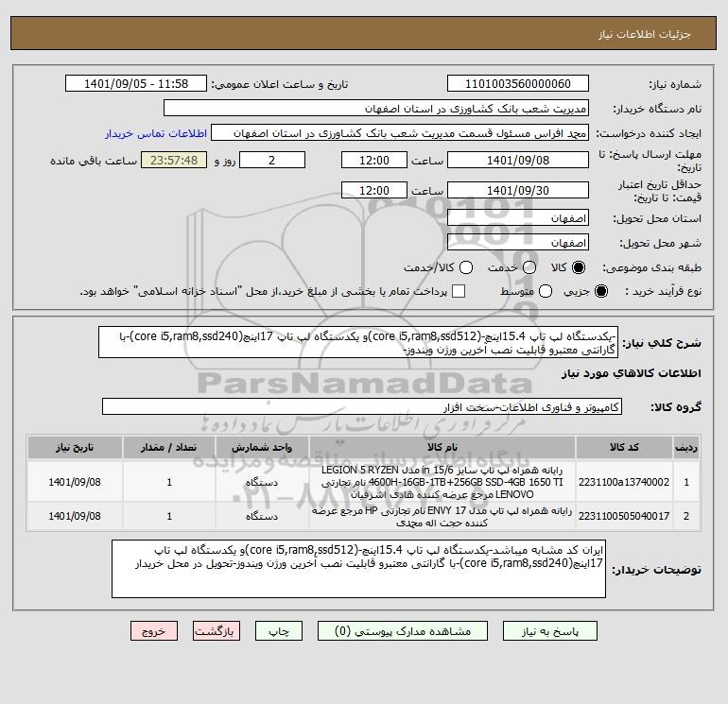Click the خروج exit button
Viewport: 728px width, 704px height.
tap(154, 631)
